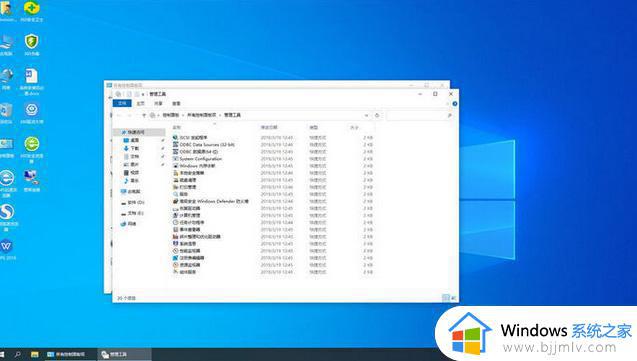Sort by 类型 column header

click(313, 128)
